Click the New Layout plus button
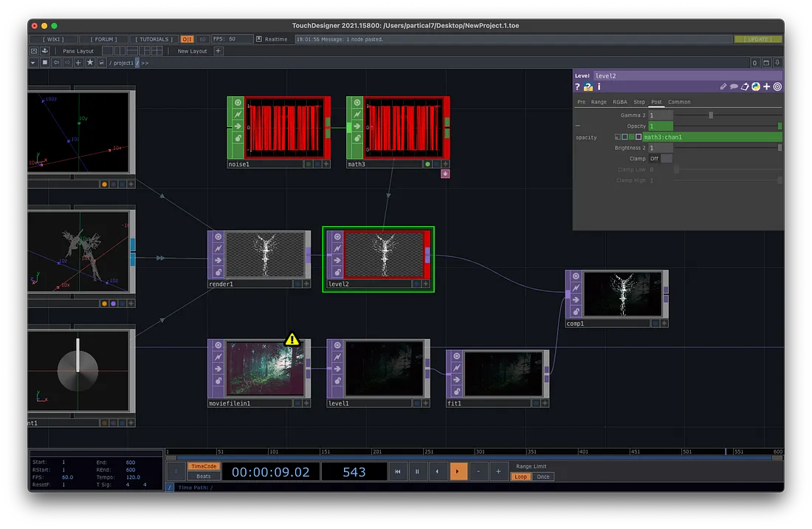This screenshot has height=529, width=812. click(x=218, y=51)
